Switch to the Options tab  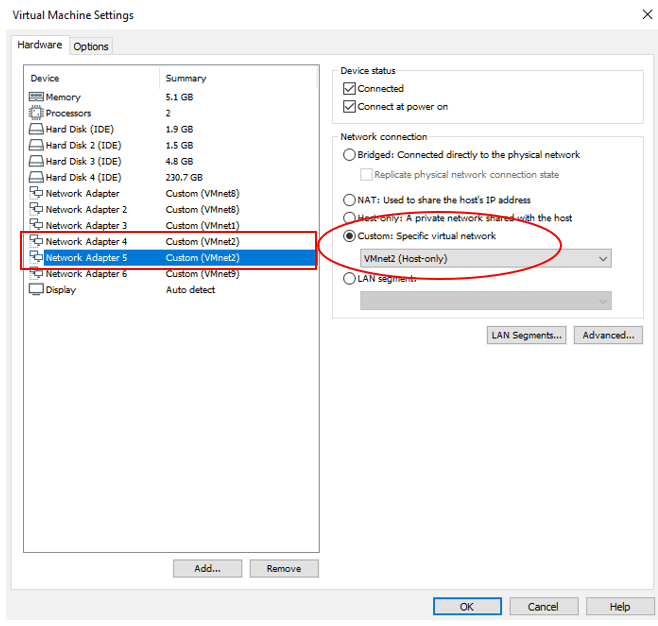(91, 46)
